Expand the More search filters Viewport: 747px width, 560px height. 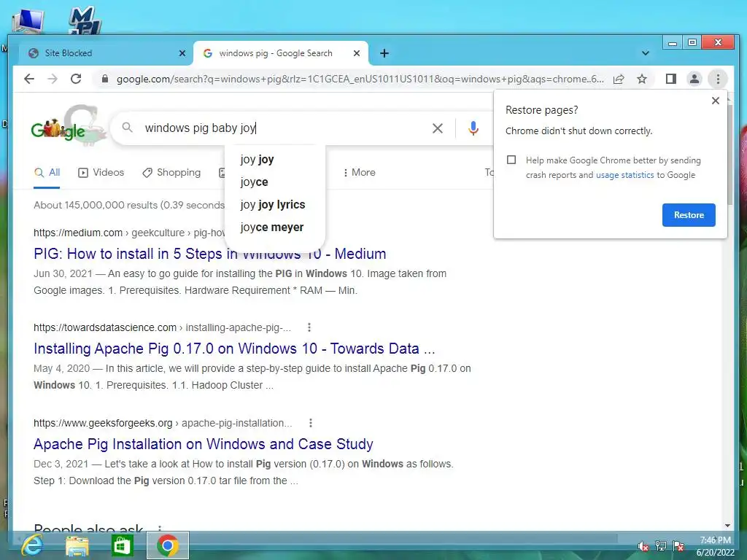point(359,172)
